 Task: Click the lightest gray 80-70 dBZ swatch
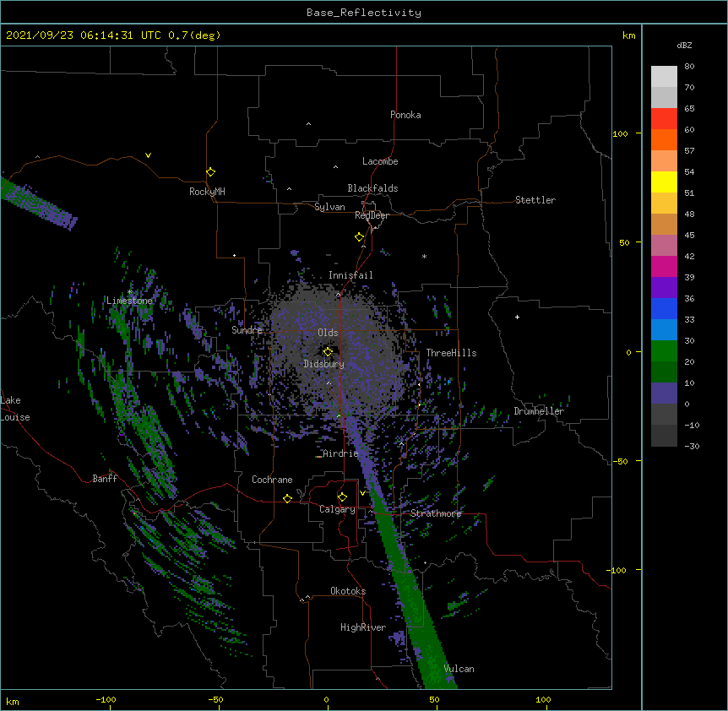pos(664,76)
